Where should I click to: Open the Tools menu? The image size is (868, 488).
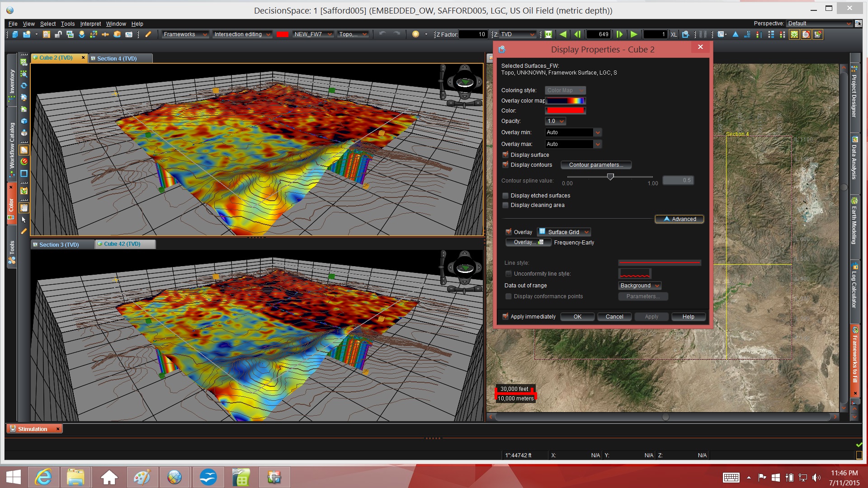(x=67, y=24)
